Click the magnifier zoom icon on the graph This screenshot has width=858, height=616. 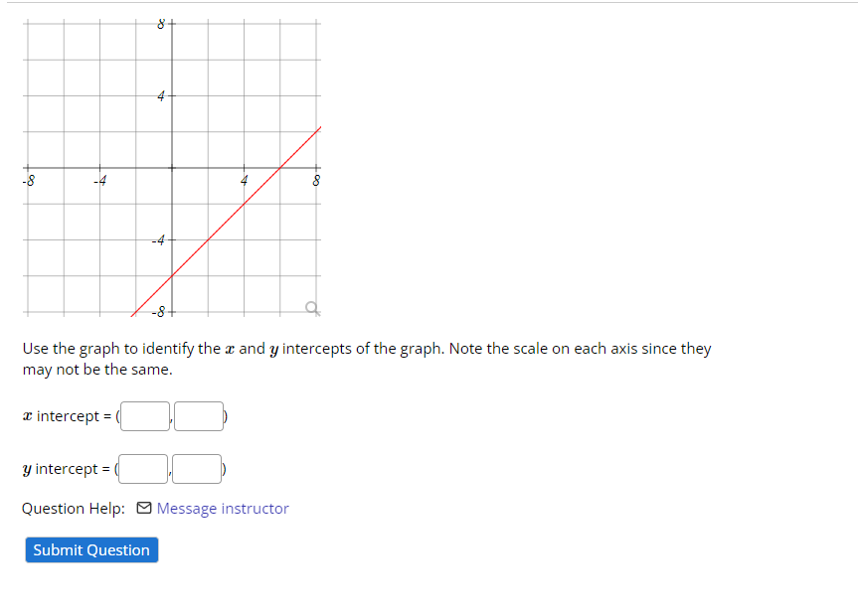pos(311,308)
